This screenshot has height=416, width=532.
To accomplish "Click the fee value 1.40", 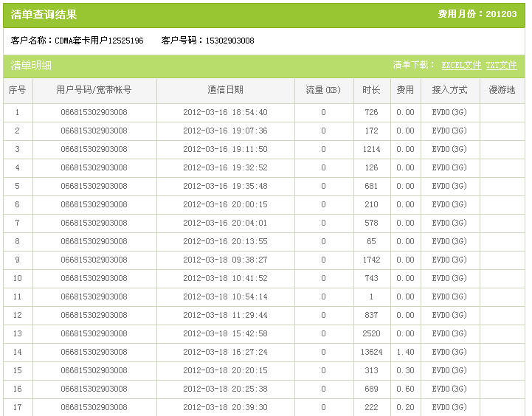I will (x=405, y=352).
